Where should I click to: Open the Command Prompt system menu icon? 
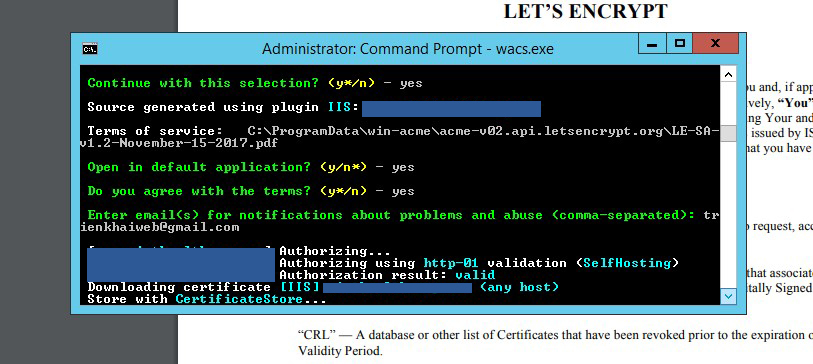pyautogui.click(x=90, y=49)
